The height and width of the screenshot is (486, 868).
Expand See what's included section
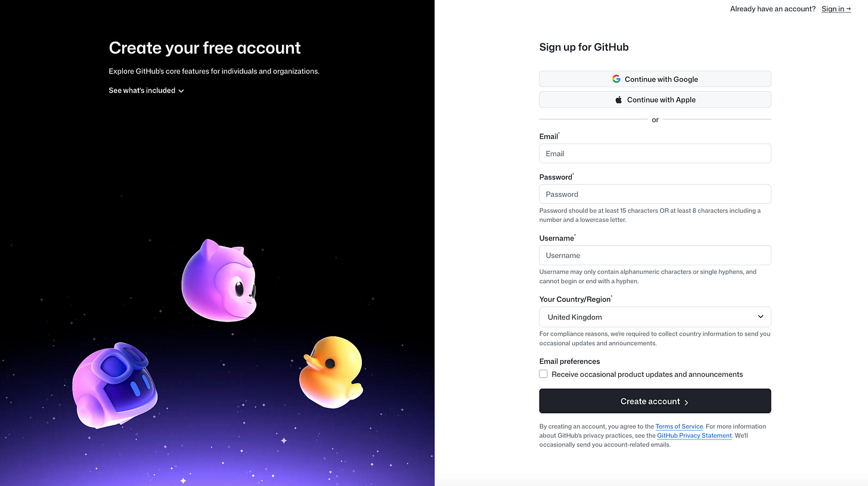tap(147, 91)
